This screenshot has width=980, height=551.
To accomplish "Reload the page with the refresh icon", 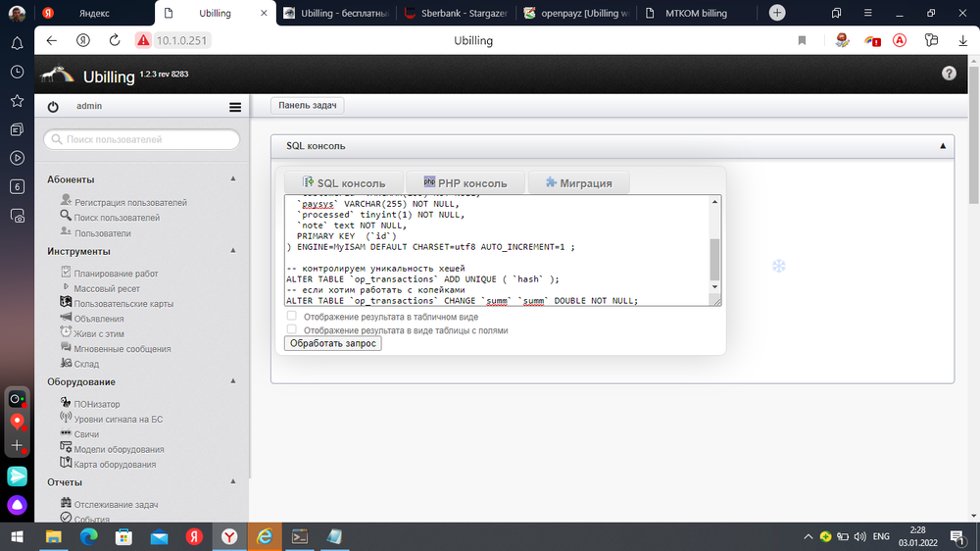I will [x=115, y=40].
